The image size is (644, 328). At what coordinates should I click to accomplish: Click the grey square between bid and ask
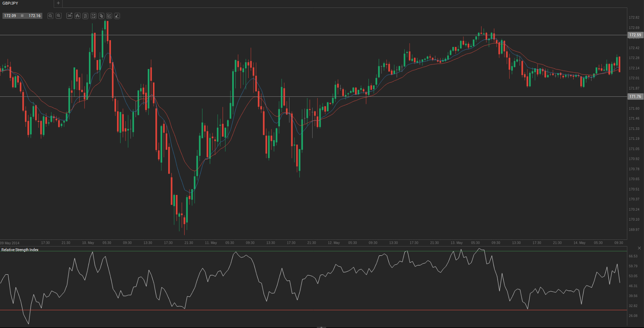coord(22,16)
